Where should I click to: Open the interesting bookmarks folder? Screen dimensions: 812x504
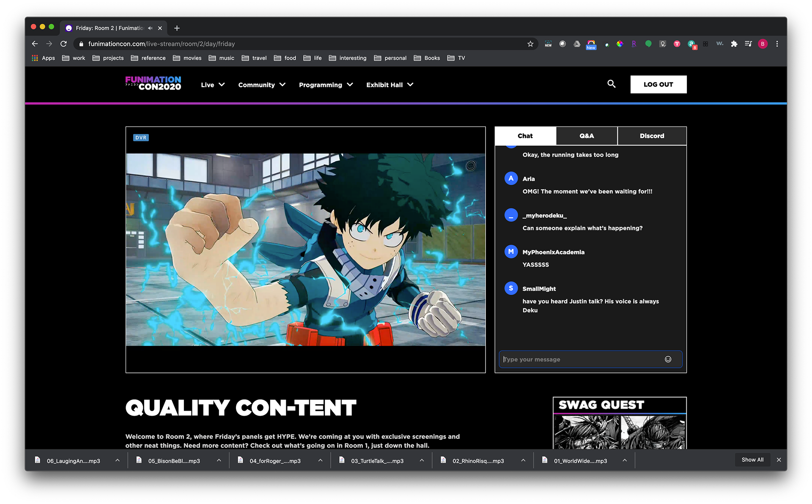348,58
